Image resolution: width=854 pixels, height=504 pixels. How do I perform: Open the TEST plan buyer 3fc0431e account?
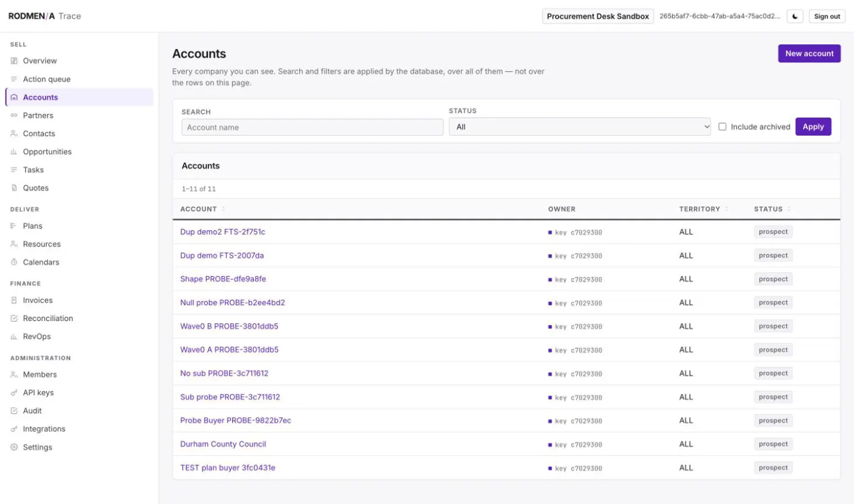[228, 468]
